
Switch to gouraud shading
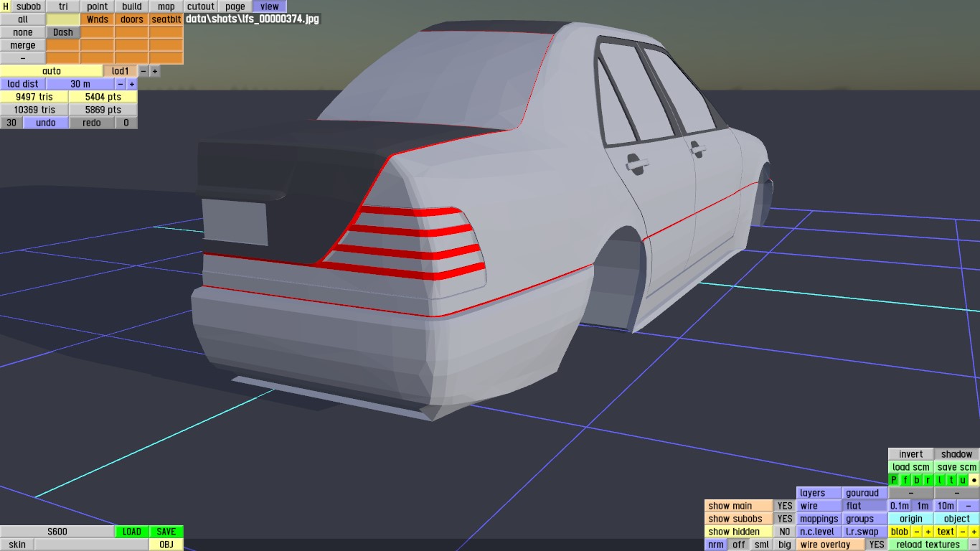865,493
